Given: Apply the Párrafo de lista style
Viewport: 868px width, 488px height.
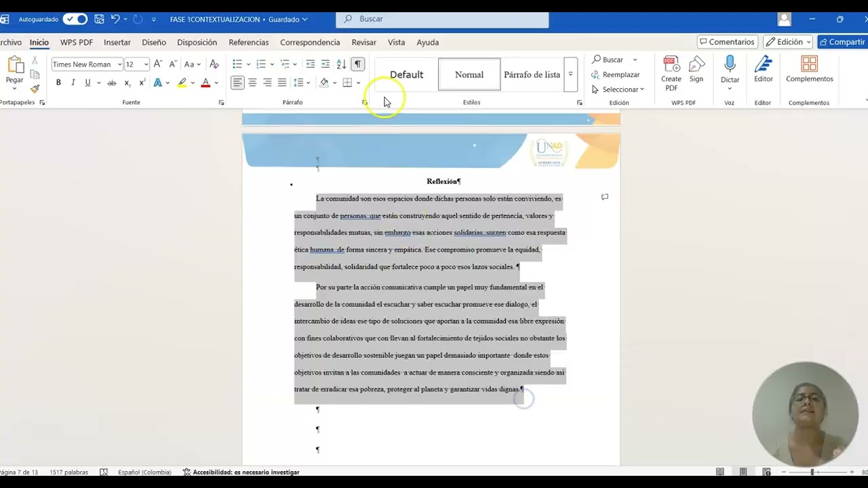Looking at the screenshot, I should 532,75.
